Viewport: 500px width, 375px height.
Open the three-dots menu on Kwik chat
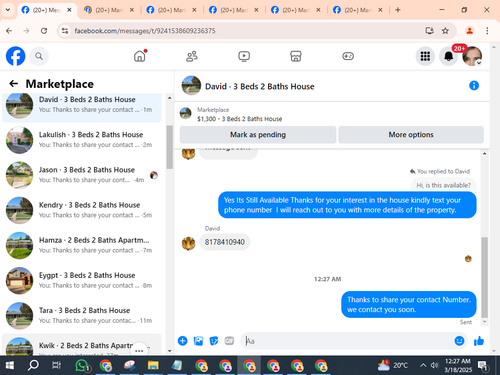click(x=139, y=350)
